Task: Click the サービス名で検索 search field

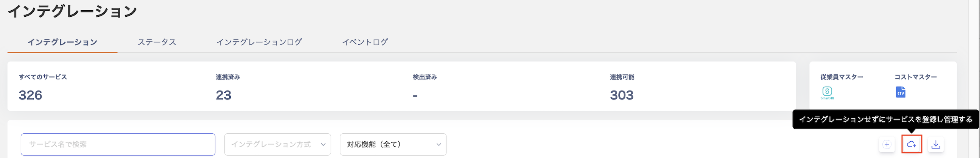Action: (x=118, y=144)
